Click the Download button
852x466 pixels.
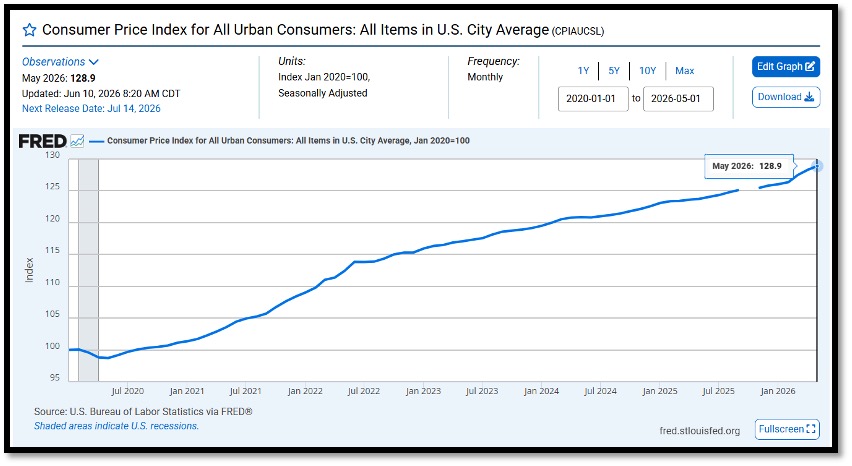coord(786,97)
